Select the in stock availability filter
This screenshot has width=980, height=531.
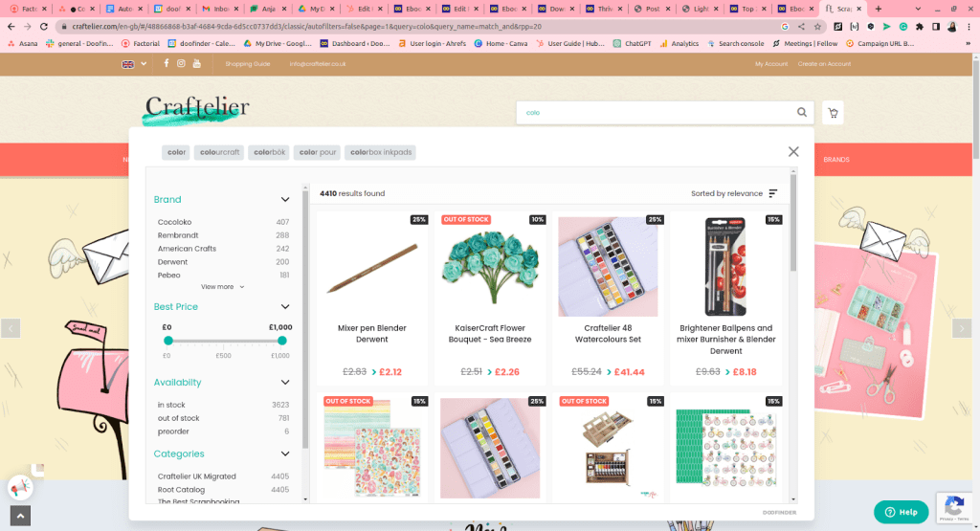coord(172,405)
